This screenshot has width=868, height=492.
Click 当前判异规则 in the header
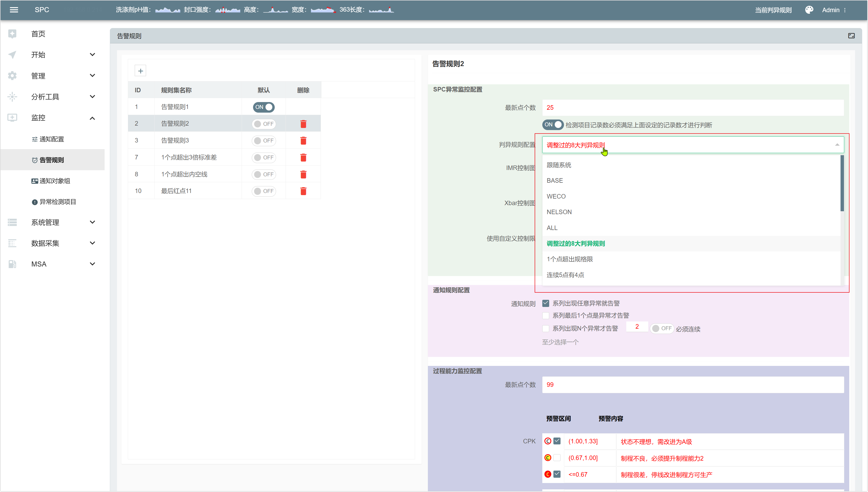point(773,10)
